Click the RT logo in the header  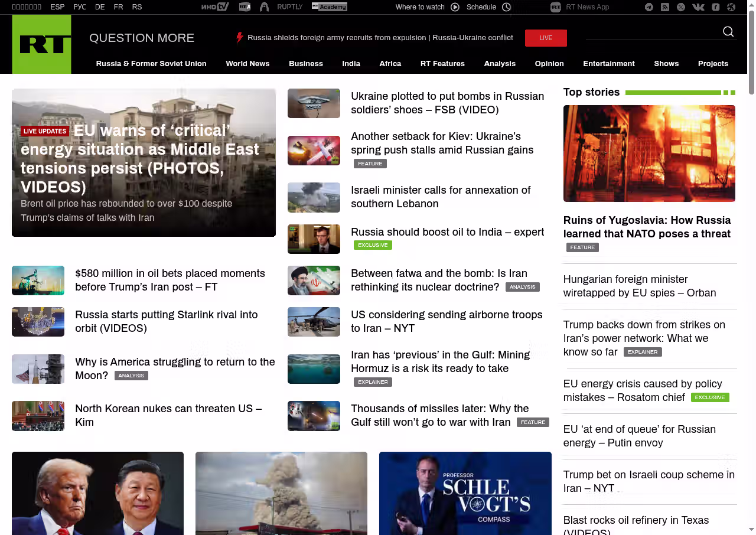[x=41, y=44]
